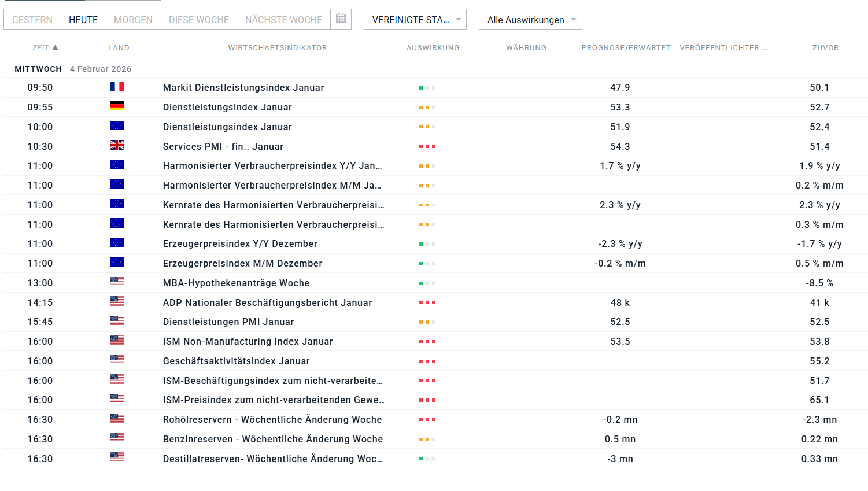Switch to the GESTERN tab
868x491 pixels.
(32, 19)
